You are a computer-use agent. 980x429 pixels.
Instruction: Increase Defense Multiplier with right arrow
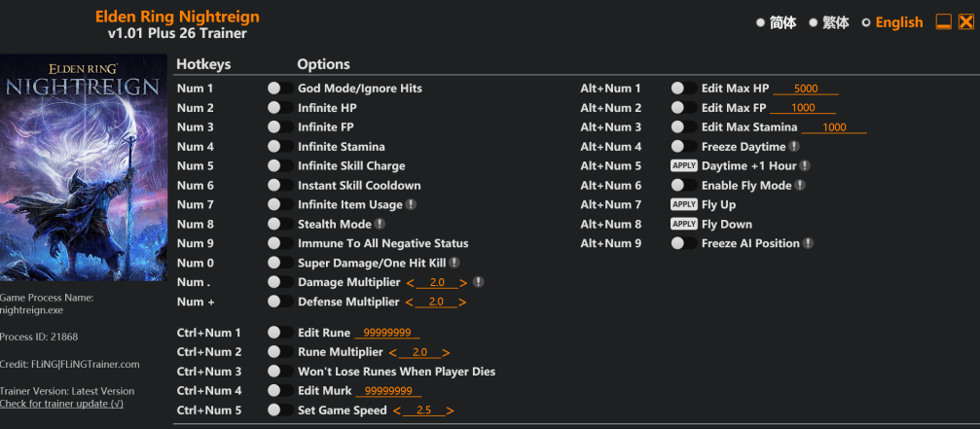click(462, 303)
